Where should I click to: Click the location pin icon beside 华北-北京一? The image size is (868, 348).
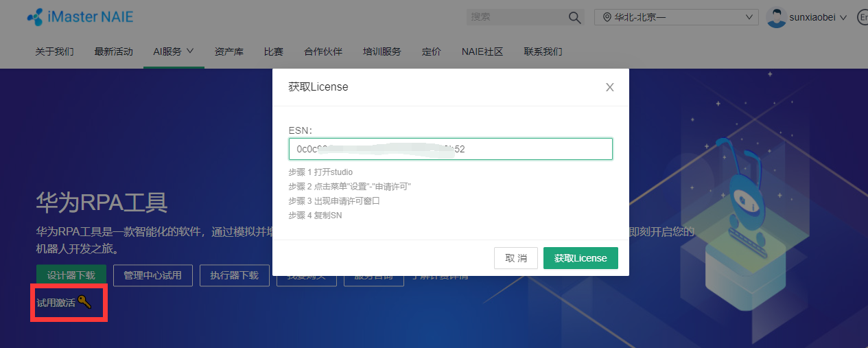click(607, 17)
